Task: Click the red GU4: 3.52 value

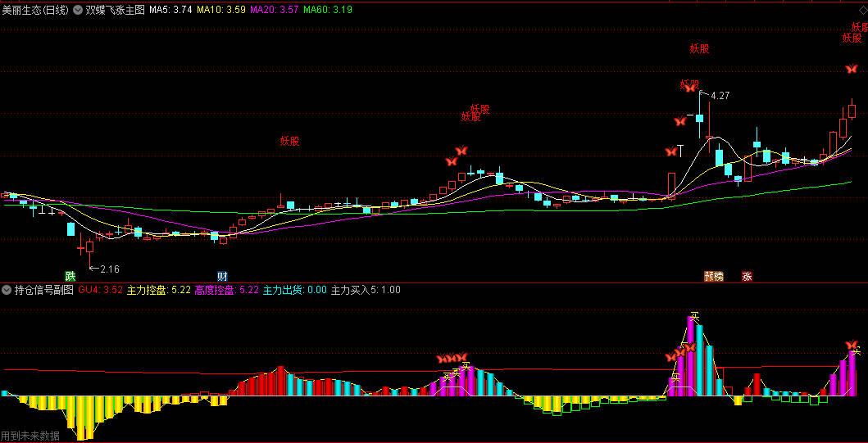Action: 100,290
